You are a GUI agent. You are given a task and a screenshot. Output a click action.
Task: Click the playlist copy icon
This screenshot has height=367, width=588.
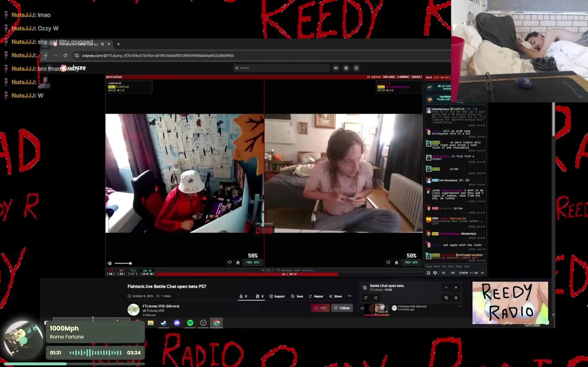pos(446,298)
